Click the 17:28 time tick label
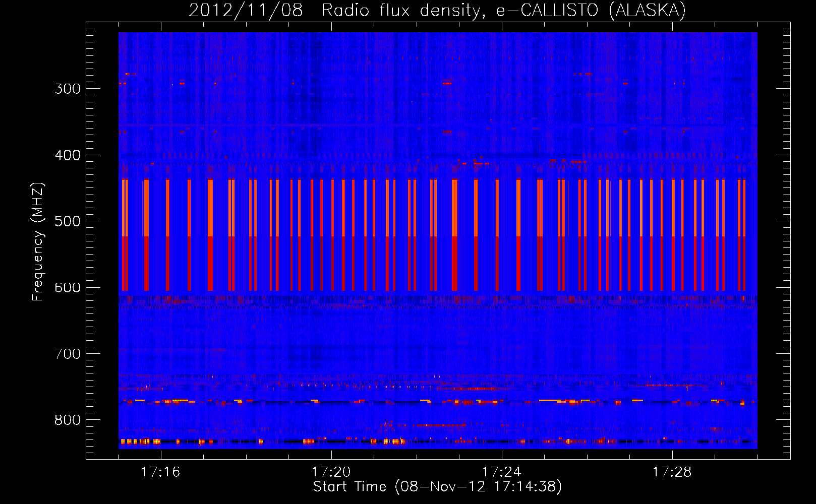The image size is (816, 504). tap(672, 472)
